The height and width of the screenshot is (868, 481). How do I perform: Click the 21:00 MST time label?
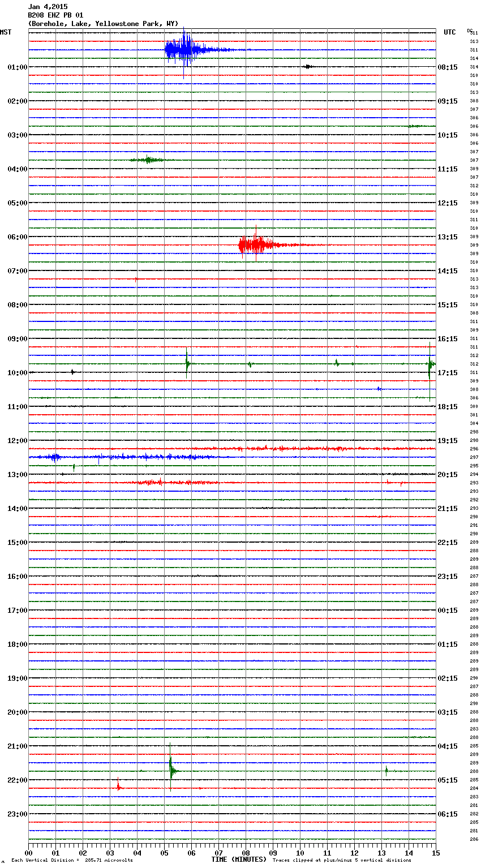(17, 746)
